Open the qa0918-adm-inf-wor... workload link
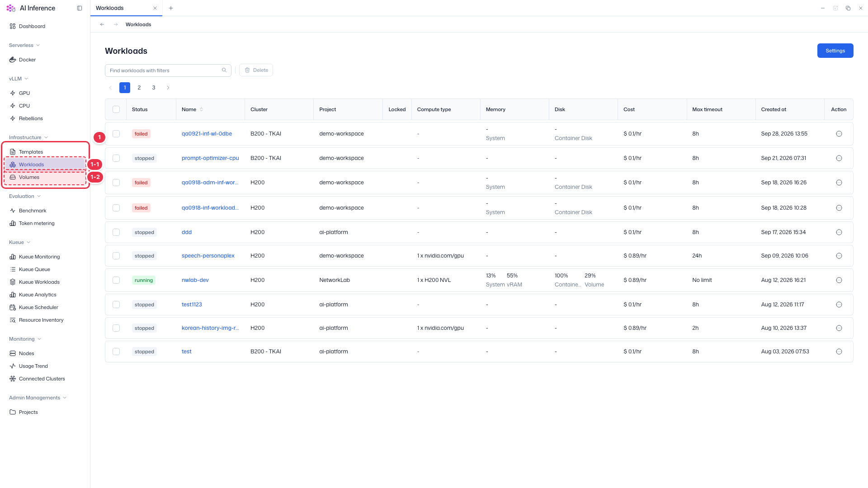868x488 pixels. 210,183
